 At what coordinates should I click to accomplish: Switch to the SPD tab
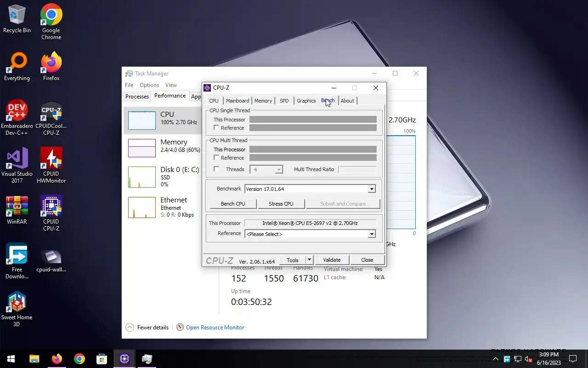284,101
